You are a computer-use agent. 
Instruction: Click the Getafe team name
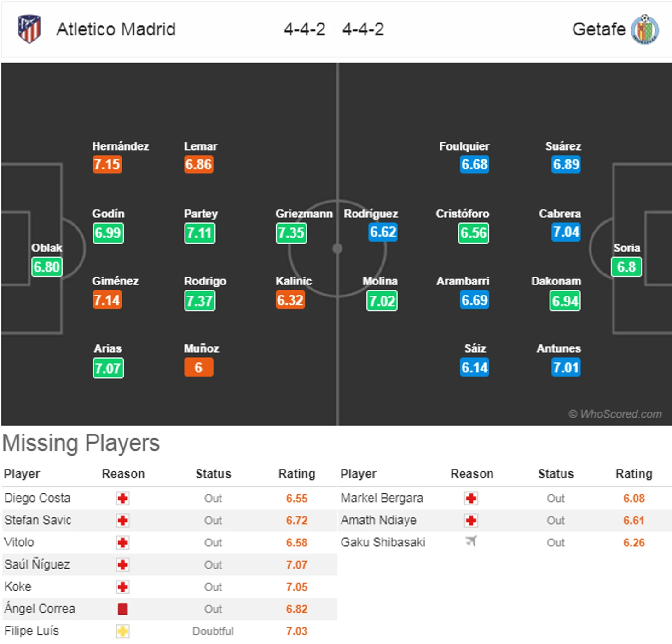tap(599, 29)
